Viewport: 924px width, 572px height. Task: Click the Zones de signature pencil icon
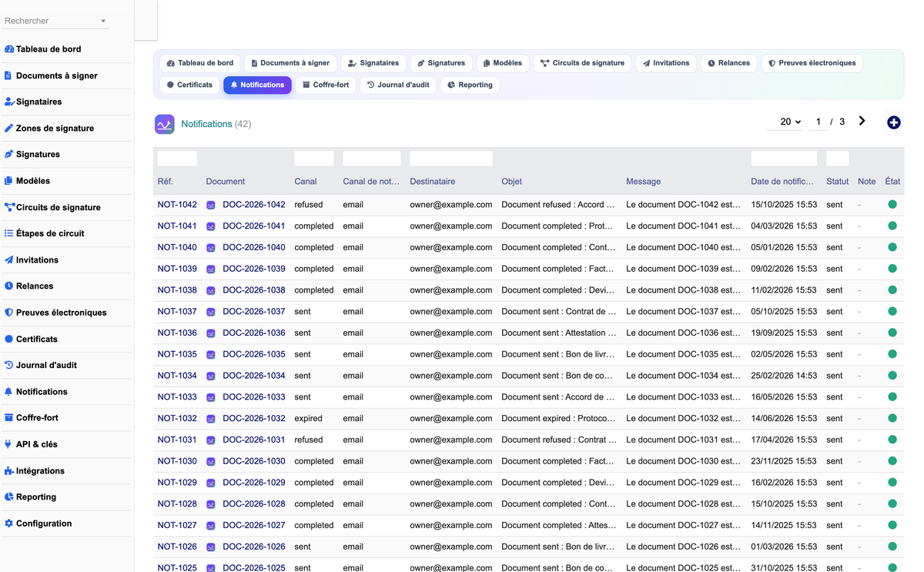(9, 128)
